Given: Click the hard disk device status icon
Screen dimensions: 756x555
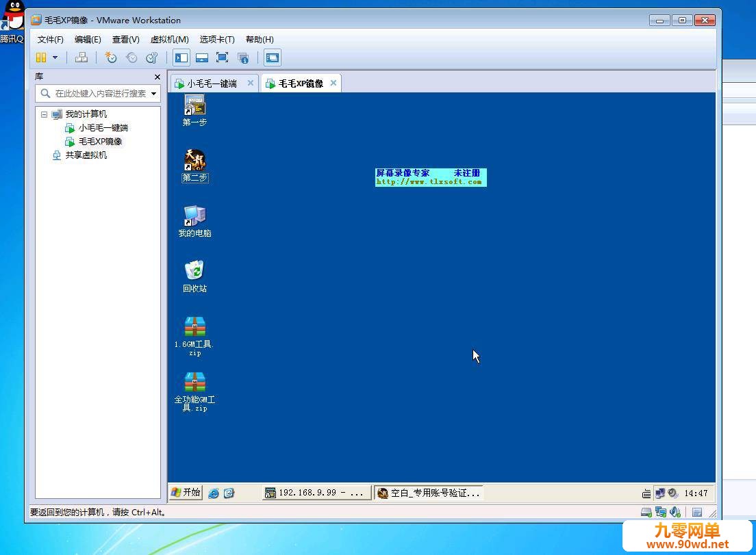Looking at the screenshot, I should pyautogui.click(x=646, y=513).
